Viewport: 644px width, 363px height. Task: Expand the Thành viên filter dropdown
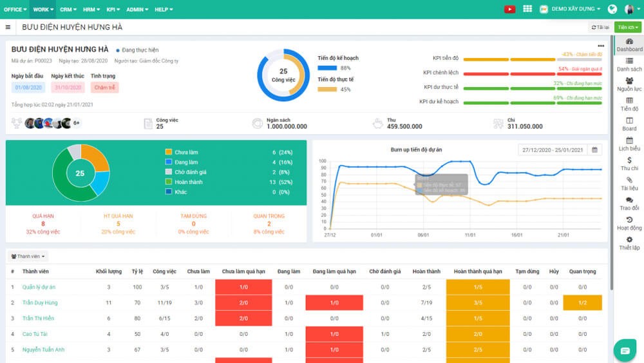[29, 256]
